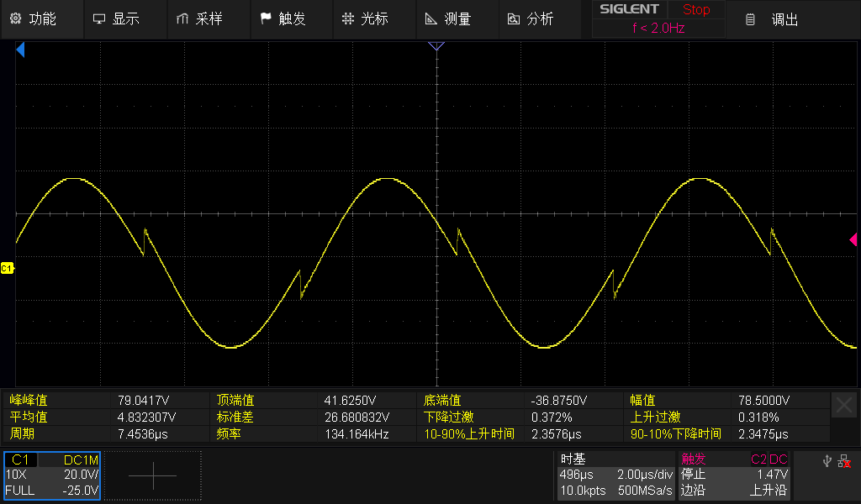This screenshot has height=504, width=861.
Task: Open the 时基 timebase settings box
Action: [615, 475]
